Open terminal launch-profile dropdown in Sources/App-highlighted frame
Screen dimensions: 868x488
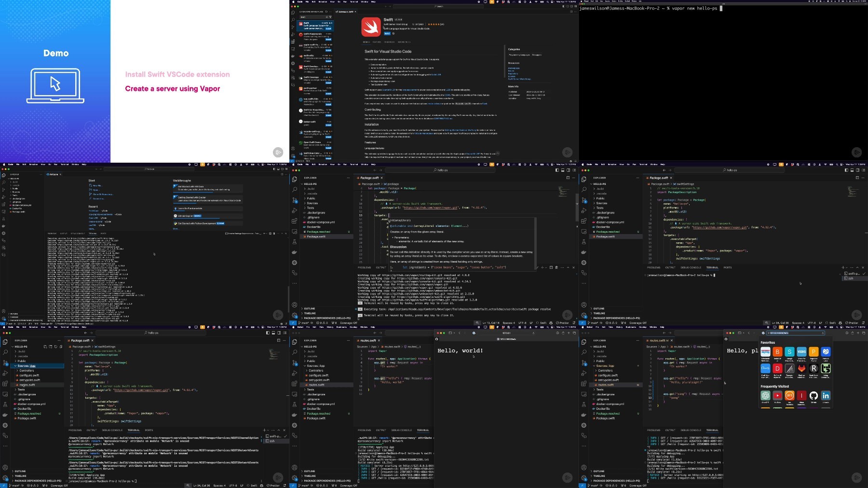click(x=268, y=430)
